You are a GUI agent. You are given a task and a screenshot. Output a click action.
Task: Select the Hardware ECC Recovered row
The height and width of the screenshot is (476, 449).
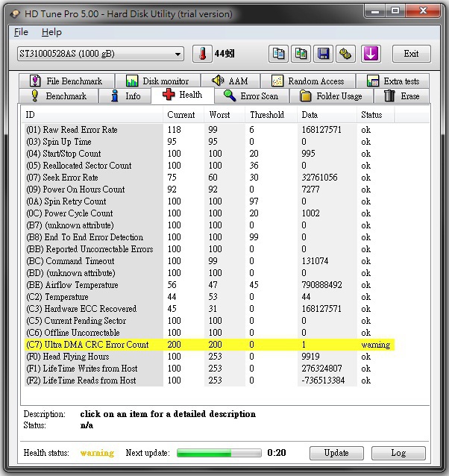click(x=210, y=309)
